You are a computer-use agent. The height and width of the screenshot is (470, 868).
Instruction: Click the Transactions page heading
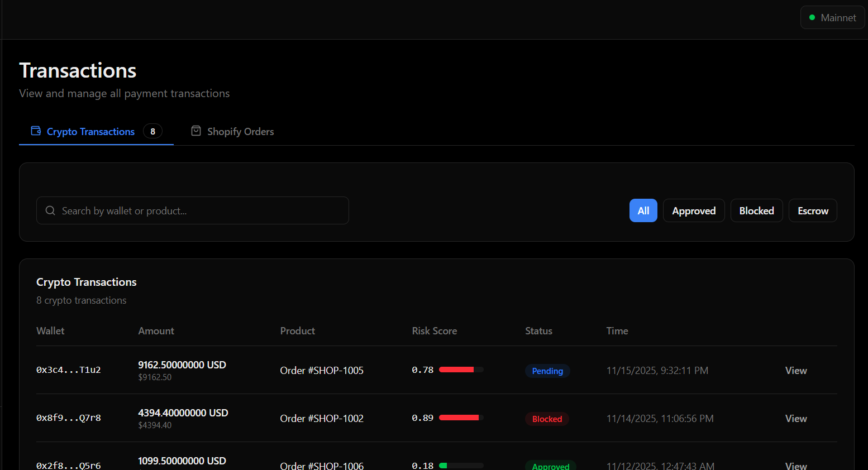pos(78,70)
